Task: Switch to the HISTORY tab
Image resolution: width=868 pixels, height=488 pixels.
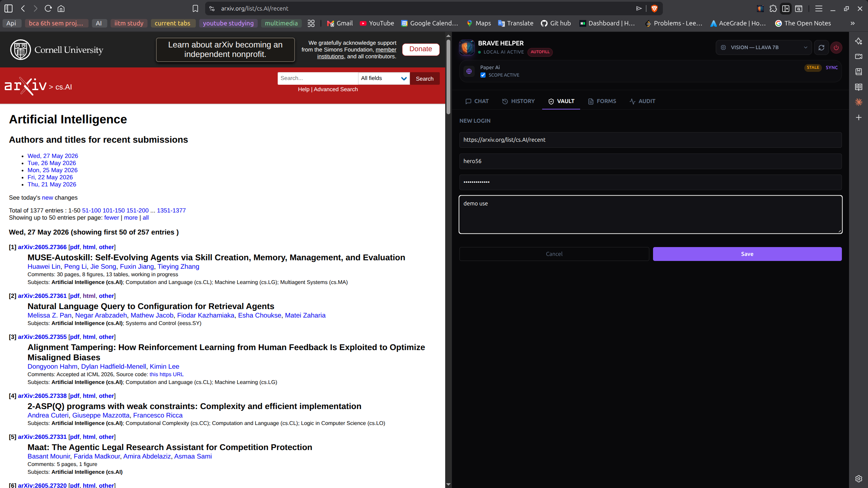Action: (518, 101)
